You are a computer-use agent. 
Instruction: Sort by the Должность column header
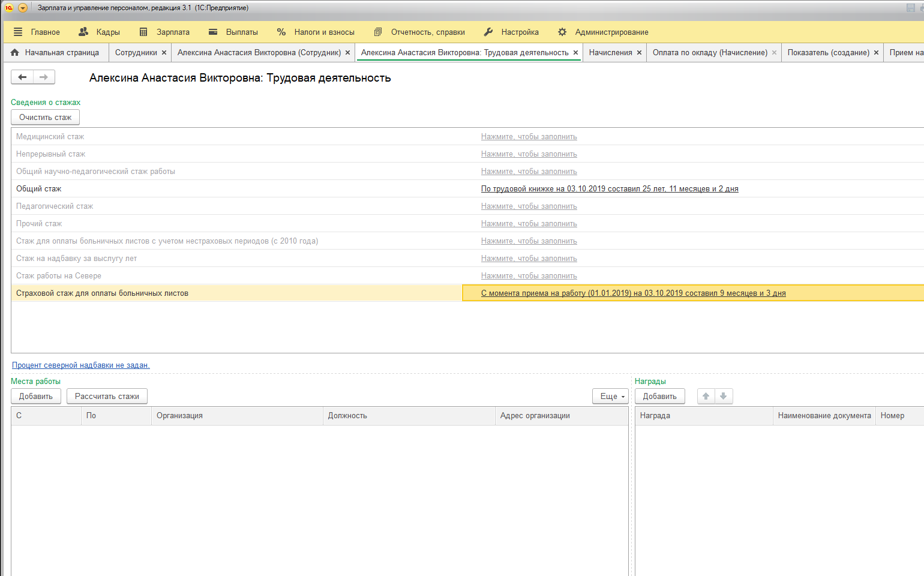click(409, 416)
